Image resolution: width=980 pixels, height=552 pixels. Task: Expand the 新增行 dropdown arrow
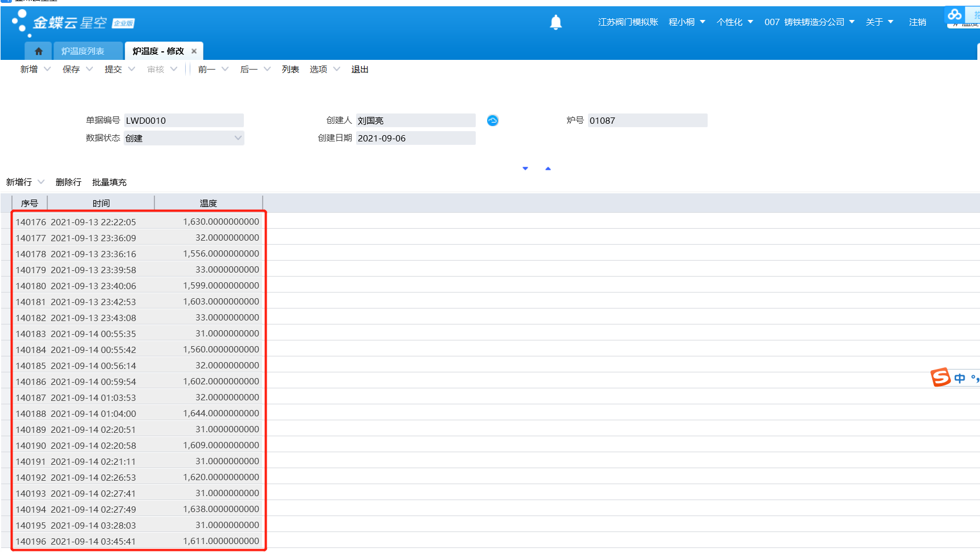click(41, 182)
